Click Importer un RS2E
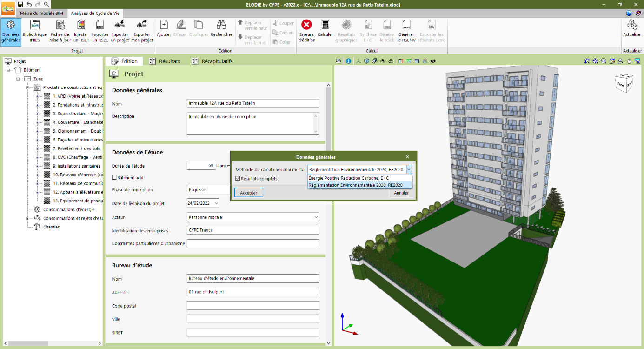Screen dimensions: 644x349 100,32
